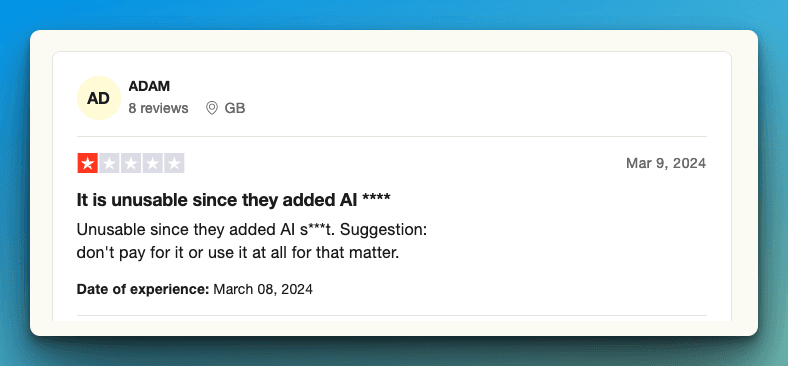This screenshot has height=366, width=788.
Task: Click the line beginning don't pay for it
Action: click(x=238, y=253)
